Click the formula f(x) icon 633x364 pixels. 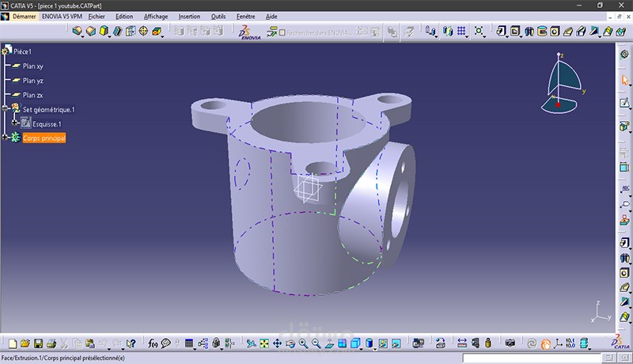pyautogui.click(x=153, y=343)
